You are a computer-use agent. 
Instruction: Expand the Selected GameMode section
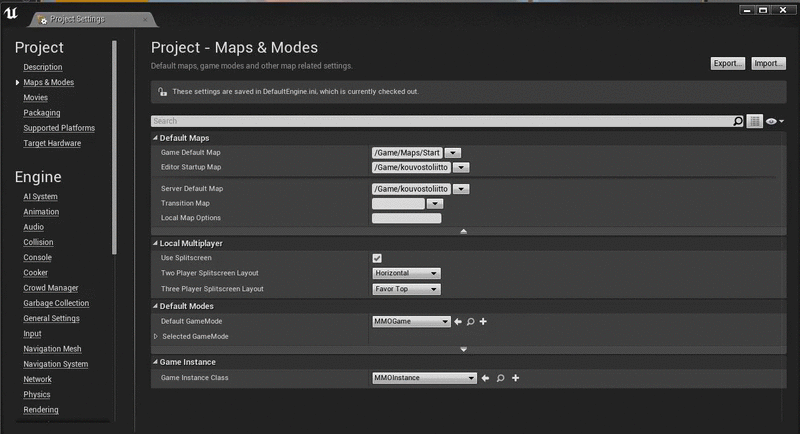coord(156,336)
